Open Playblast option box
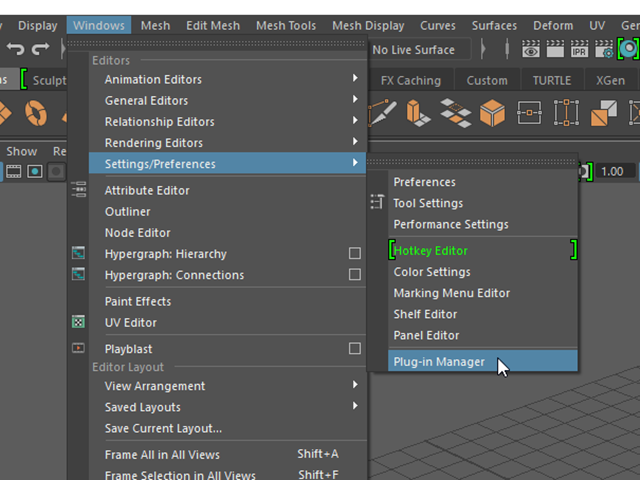The height and width of the screenshot is (480, 640). [x=355, y=349]
